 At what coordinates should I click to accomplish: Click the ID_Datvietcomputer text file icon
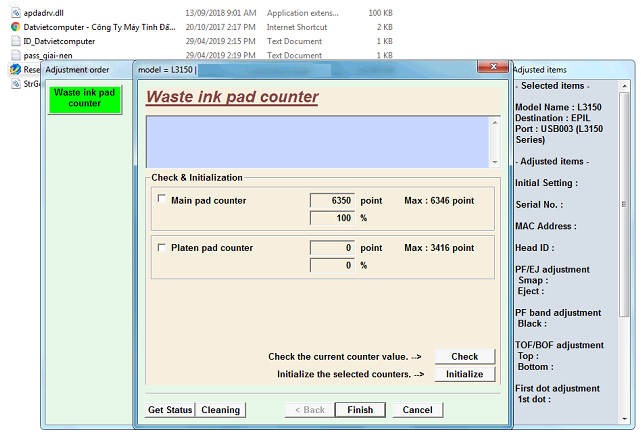coord(16,41)
